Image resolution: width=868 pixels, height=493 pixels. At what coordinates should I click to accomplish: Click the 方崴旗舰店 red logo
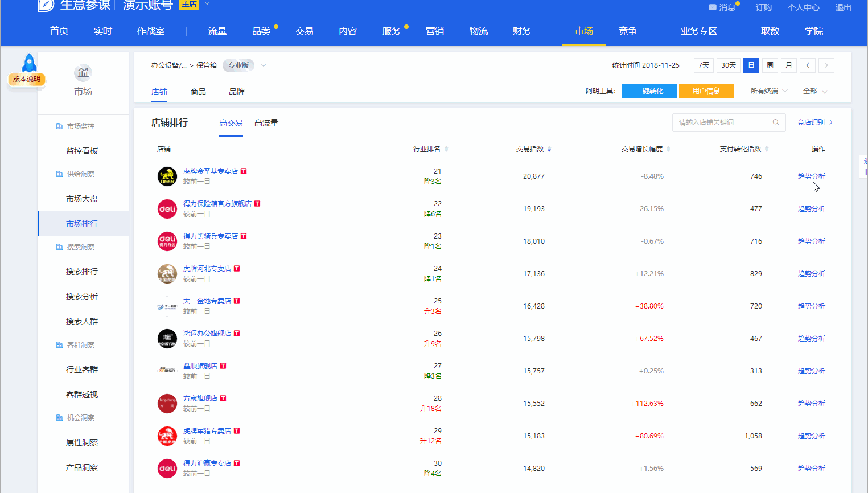click(x=167, y=404)
